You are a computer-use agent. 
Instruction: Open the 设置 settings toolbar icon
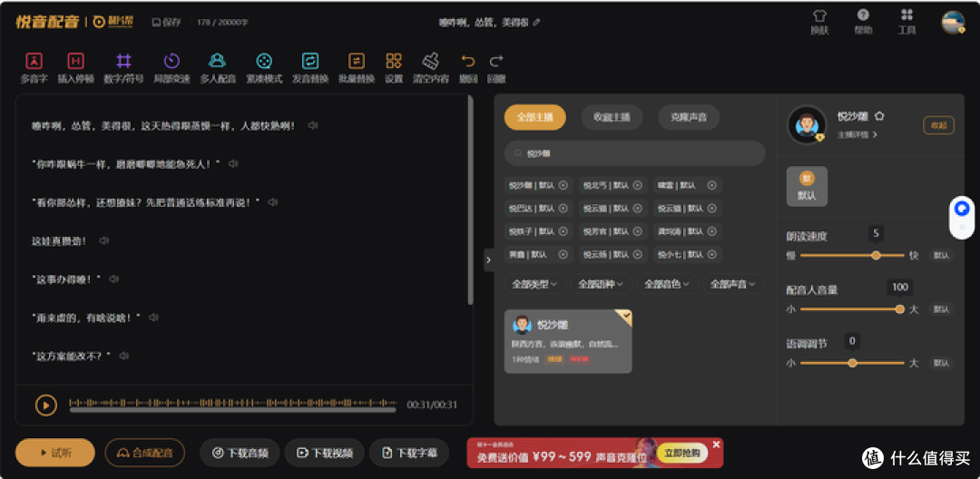coord(394,68)
